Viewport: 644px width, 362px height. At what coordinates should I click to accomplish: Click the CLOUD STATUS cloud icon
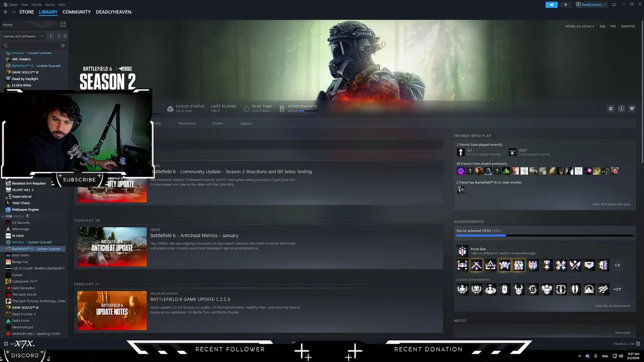click(170, 109)
